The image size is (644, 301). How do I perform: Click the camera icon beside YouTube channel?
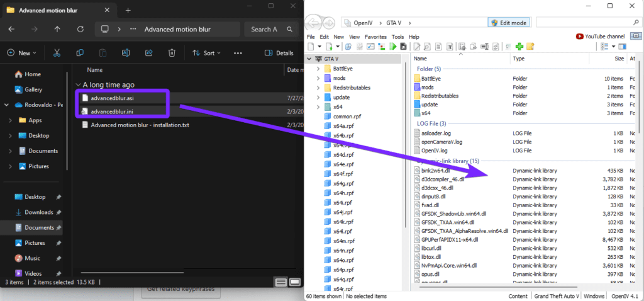tap(636, 36)
